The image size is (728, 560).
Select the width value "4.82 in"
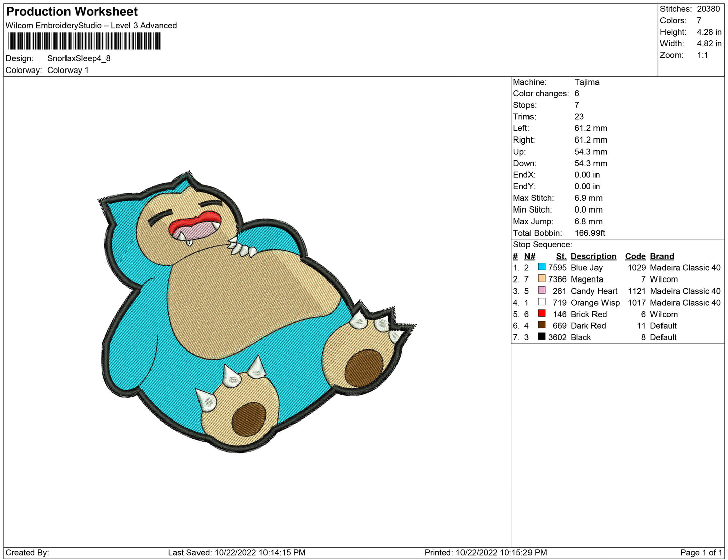click(x=709, y=43)
